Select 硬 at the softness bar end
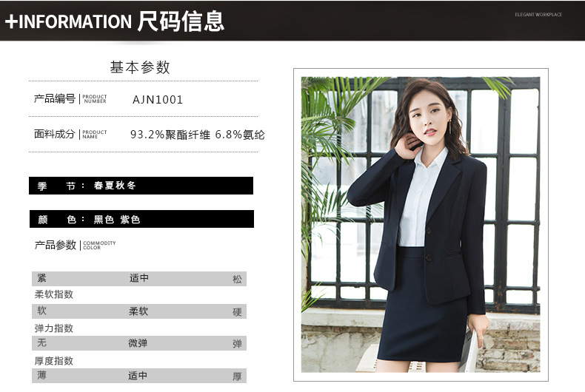 coord(237,312)
